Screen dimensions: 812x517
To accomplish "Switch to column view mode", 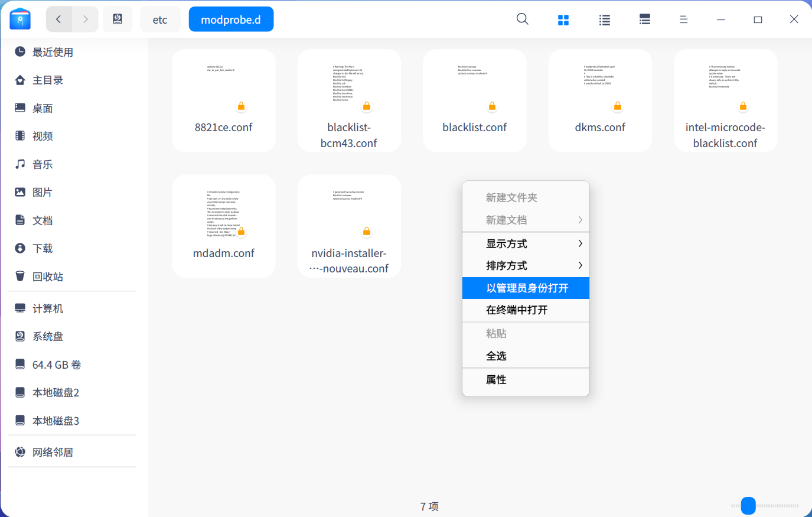I will click(x=644, y=19).
